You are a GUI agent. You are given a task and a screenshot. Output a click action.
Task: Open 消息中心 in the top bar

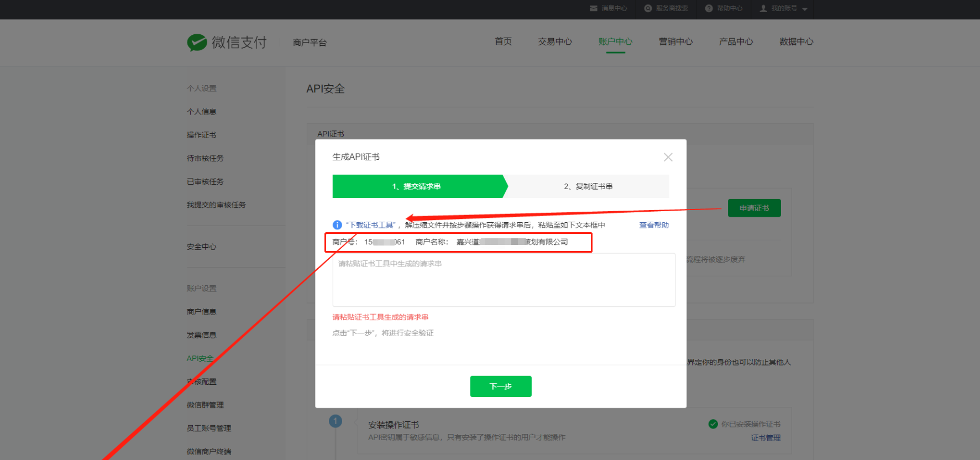[x=614, y=8]
